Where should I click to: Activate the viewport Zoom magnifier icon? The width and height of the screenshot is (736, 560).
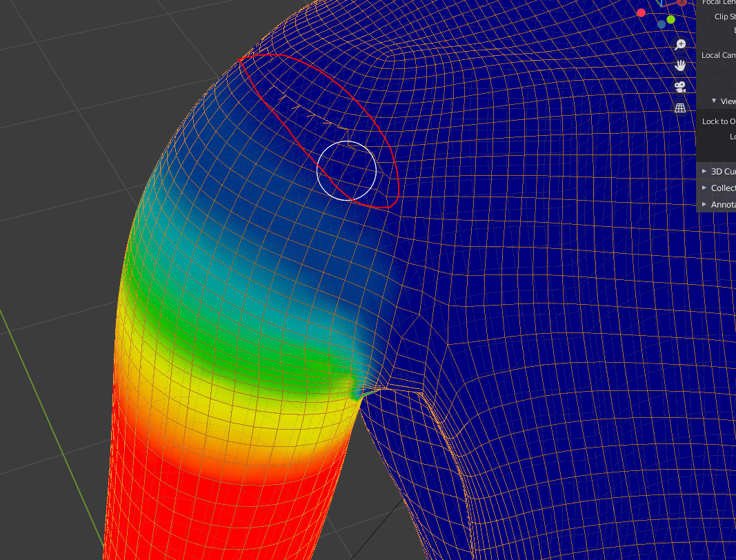679,43
